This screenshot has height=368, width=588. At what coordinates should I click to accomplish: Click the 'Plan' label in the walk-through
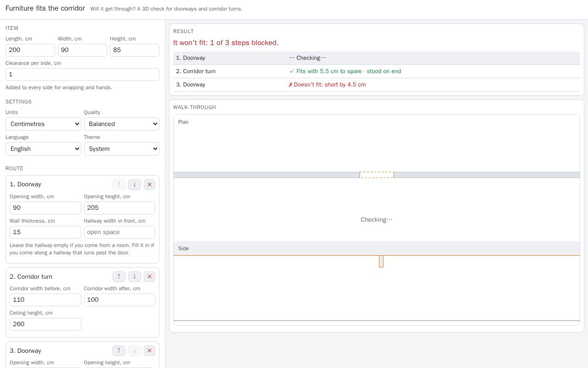[x=183, y=122]
